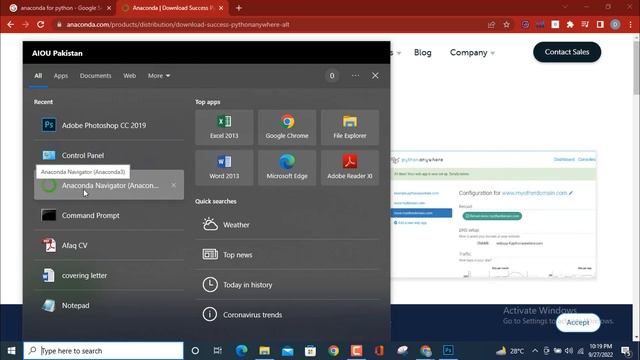Open Microsoft Store from the taskbar
This screenshot has height=360, width=640.
[310, 351]
